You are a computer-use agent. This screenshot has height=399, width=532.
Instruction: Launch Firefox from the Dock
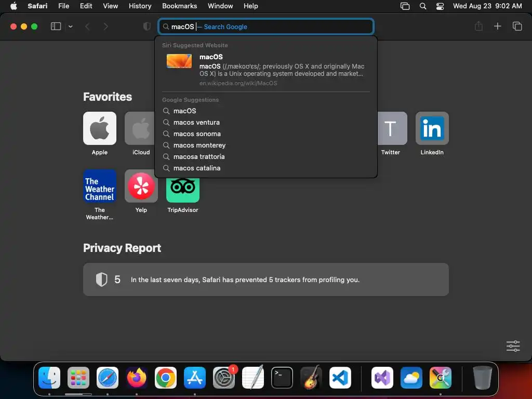(137, 378)
